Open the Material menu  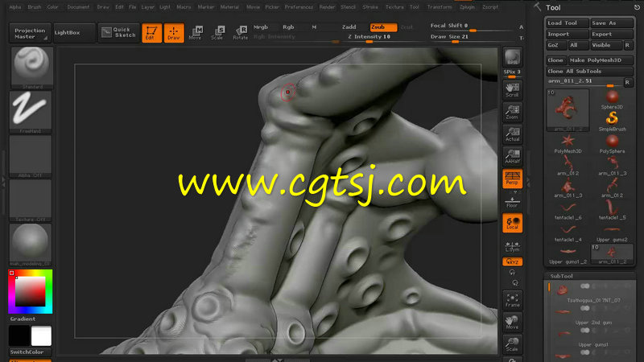point(229,7)
